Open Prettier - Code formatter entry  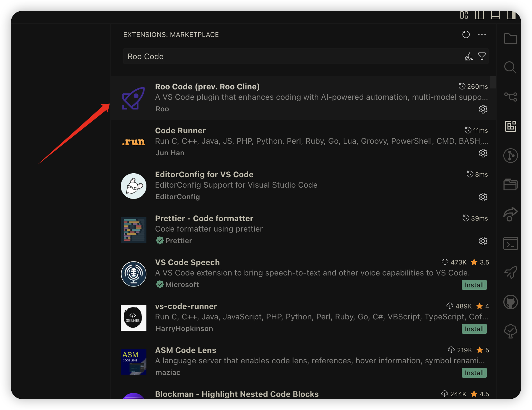coord(204,218)
